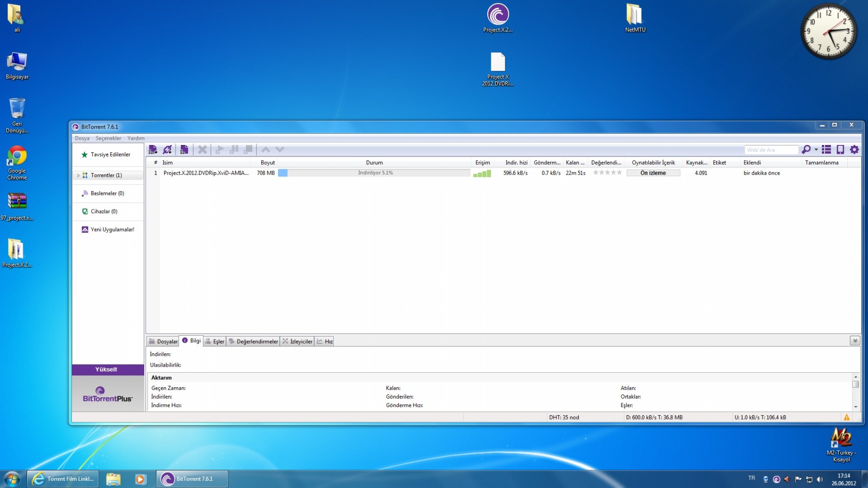
Task: Click the Ön izleme preview button
Action: pyautogui.click(x=653, y=173)
